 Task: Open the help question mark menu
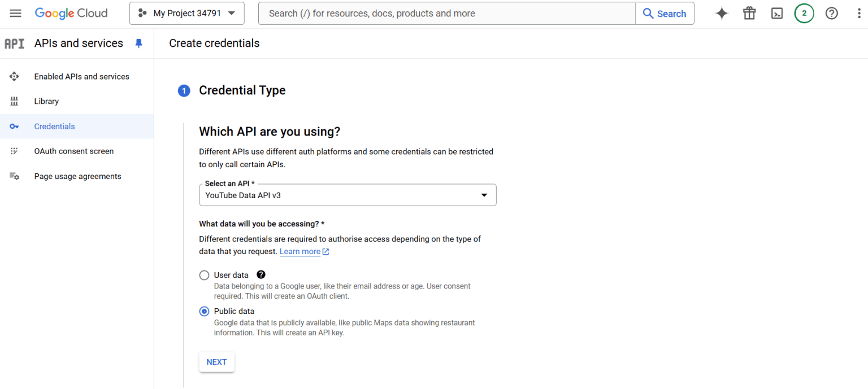831,14
